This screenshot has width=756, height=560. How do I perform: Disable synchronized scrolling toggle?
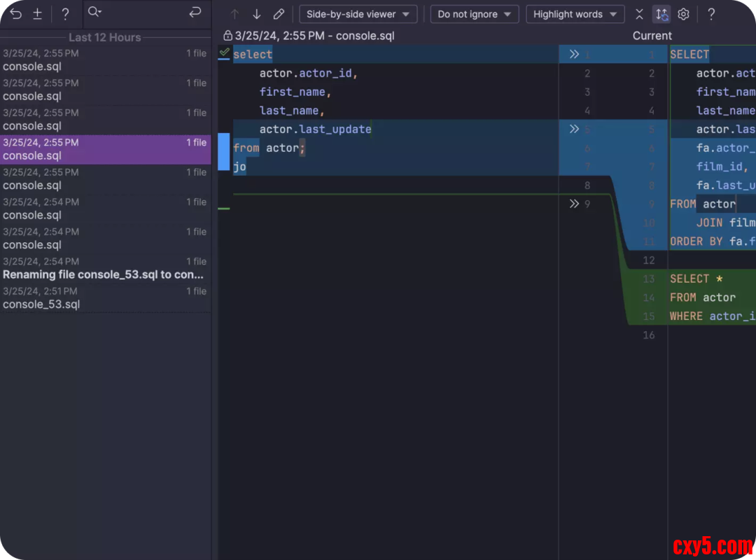coord(661,14)
